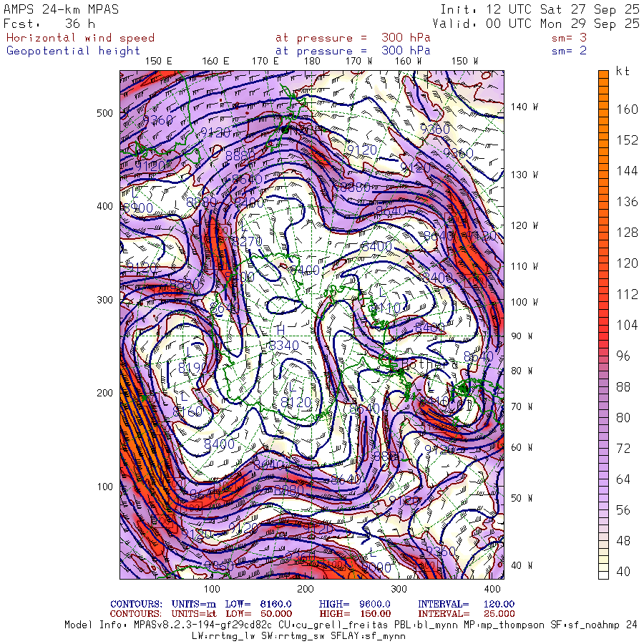Click the '90 W' longitude label
Viewport: 644px width, 644px height.
point(522,336)
